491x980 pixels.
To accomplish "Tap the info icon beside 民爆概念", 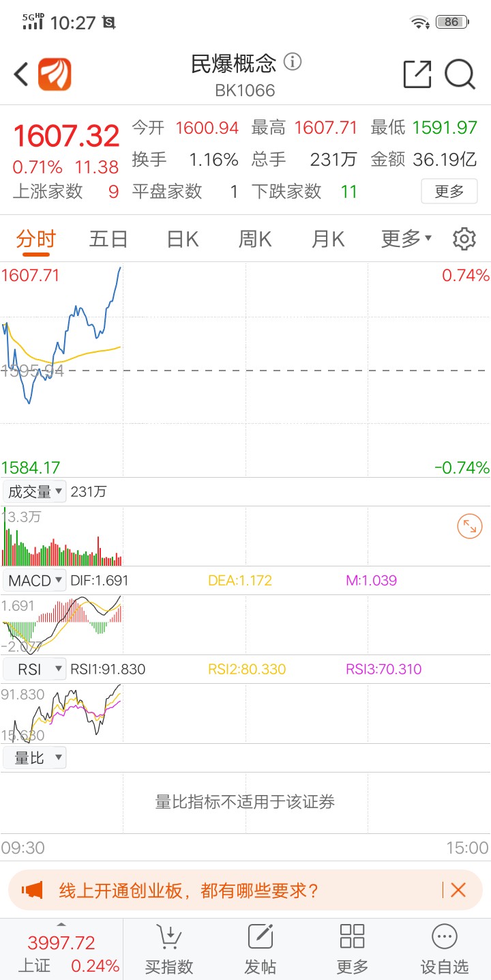I will click(293, 62).
